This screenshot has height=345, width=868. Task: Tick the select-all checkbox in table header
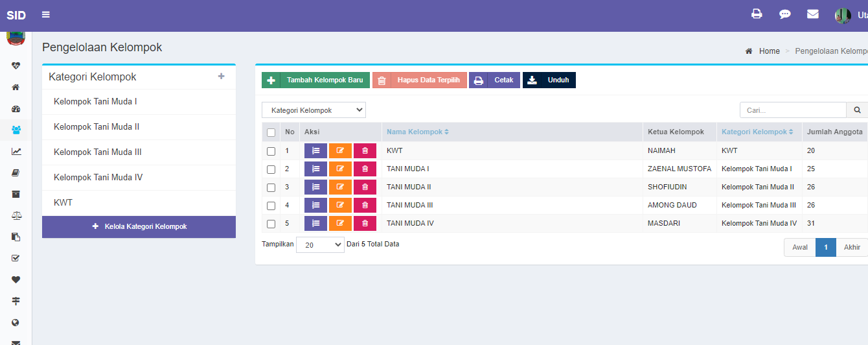click(271, 132)
